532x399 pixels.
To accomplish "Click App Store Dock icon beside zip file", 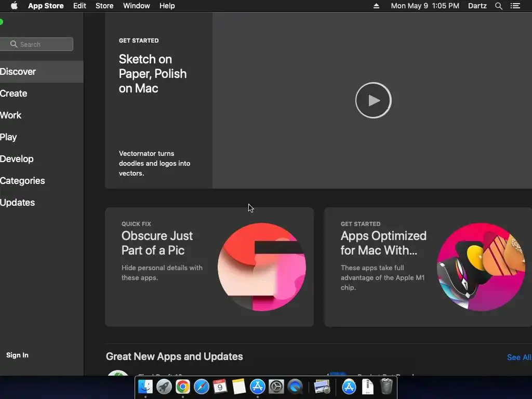I will tap(349, 387).
